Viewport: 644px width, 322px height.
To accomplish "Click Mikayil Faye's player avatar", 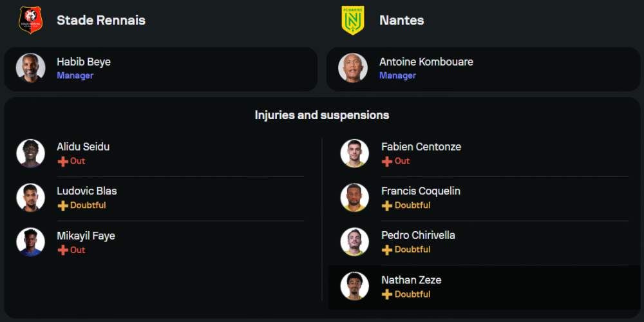I will (x=30, y=242).
